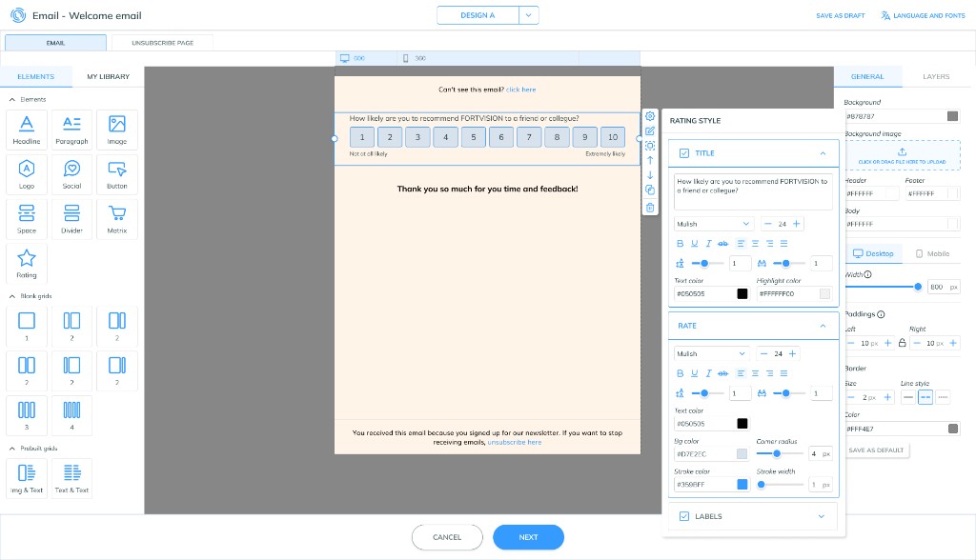Open the MY LIBRARY tab
The width and height of the screenshot is (976, 560).
point(109,76)
